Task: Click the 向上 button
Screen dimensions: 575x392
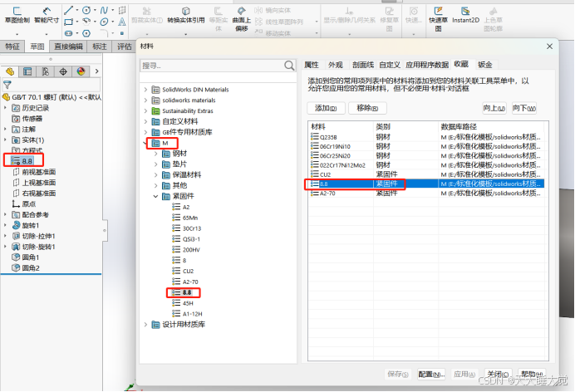Action: (494, 108)
